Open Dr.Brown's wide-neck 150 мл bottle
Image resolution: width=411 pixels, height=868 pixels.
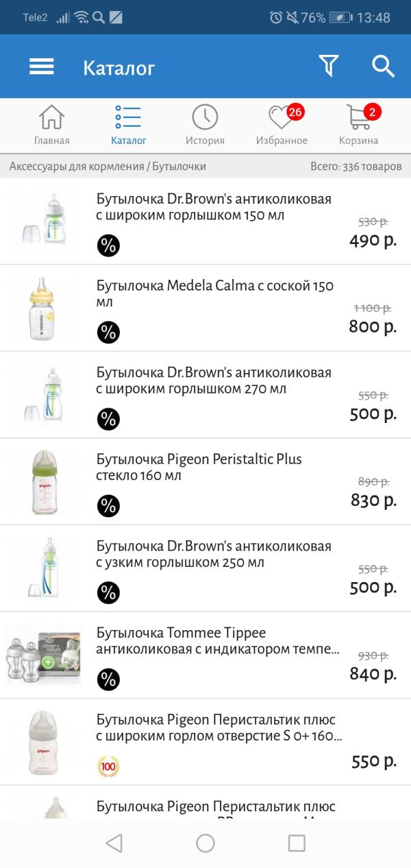[x=206, y=221]
